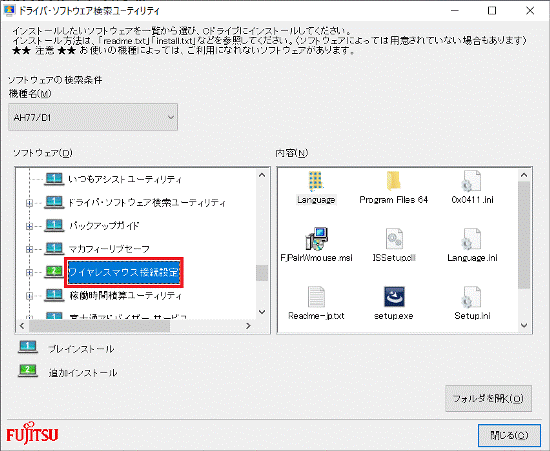Open the Language folder icon

click(316, 181)
